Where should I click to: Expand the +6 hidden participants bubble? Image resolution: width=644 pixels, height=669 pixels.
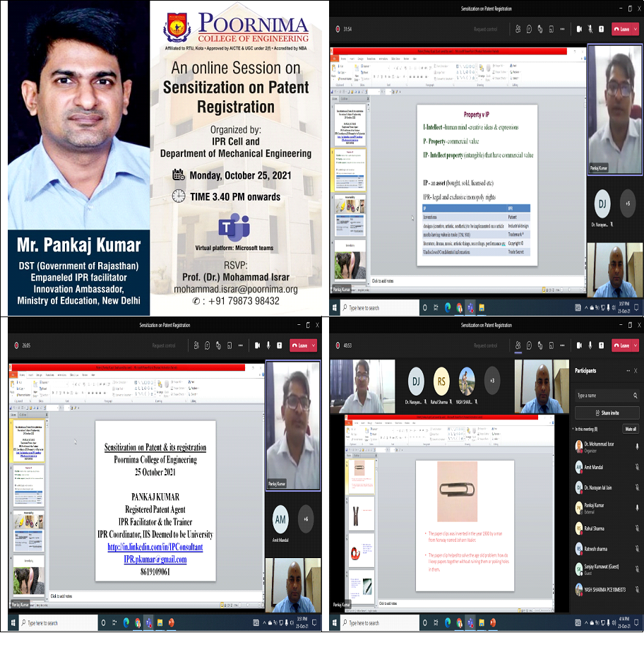coord(306,519)
